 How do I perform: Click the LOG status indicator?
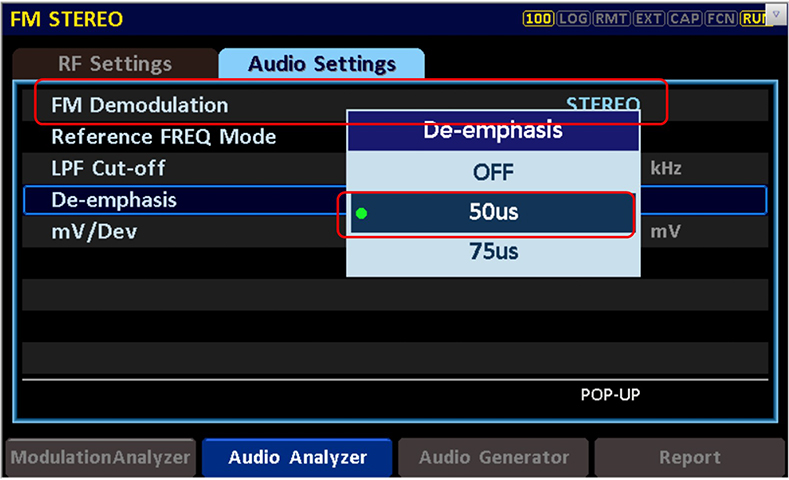coord(576,18)
